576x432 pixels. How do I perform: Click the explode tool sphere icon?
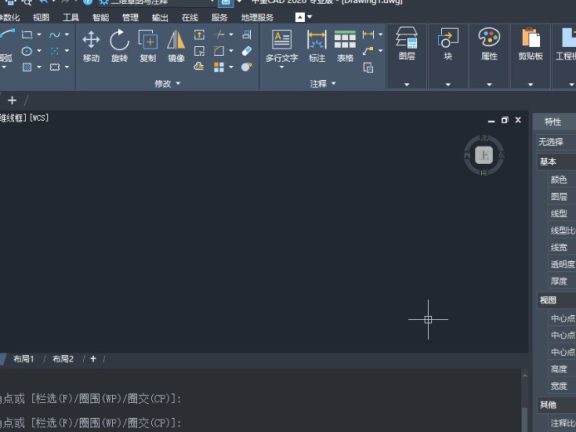click(x=247, y=66)
